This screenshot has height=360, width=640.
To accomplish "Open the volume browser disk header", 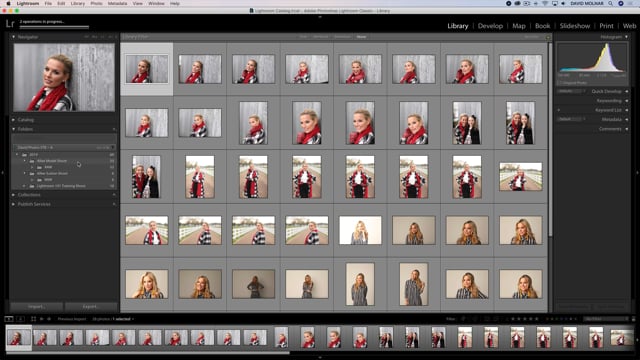I will click(64, 147).
